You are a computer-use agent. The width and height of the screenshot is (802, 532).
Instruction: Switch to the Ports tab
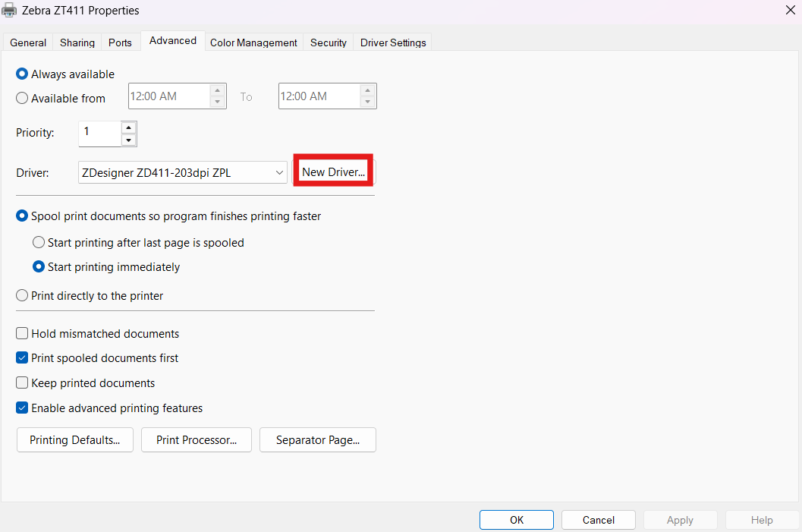coord(120,42)
